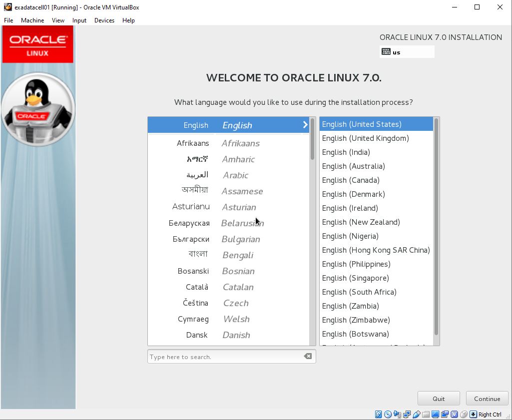Choose English (Australia) locale
The width and height of the screenshot is (512, 420).
[376, 166]
